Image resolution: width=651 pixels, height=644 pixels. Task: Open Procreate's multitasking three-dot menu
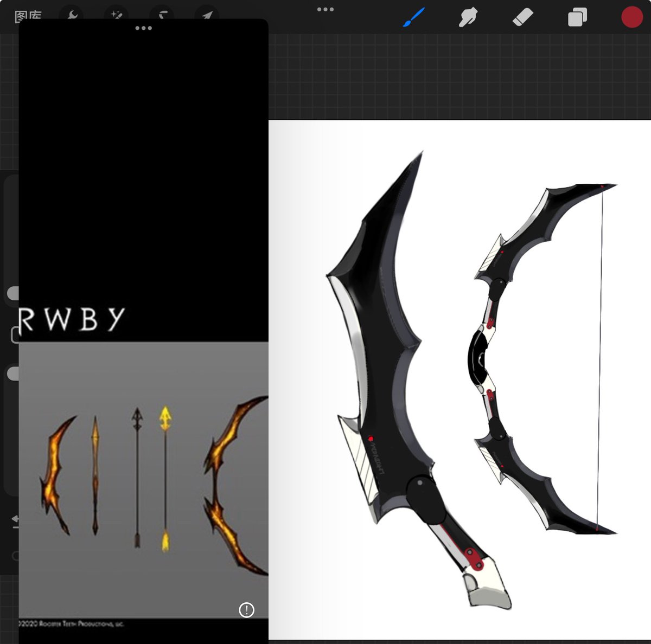pyautogui.click(x=325, y=9)
